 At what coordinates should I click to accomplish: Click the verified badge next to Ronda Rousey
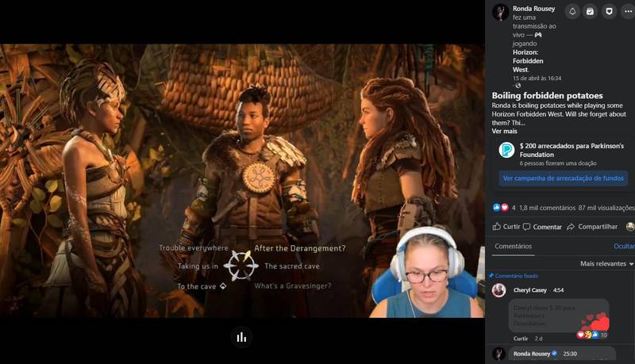coord(554,354)
